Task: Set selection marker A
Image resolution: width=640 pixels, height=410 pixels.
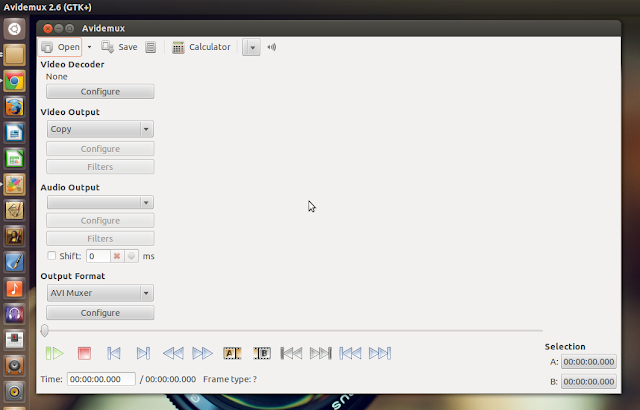Action: tap(232, 353)
